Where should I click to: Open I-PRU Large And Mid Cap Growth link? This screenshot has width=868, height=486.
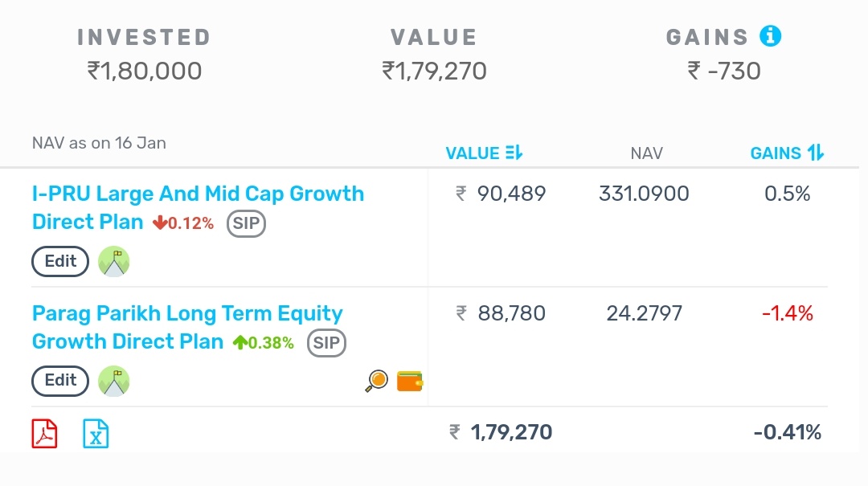click(198, 194)
